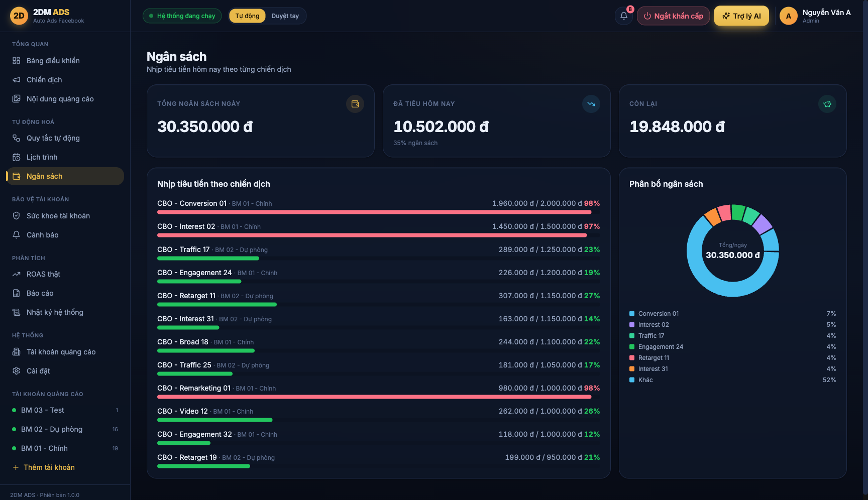Click the Ngắt khẩn cấp button
Viewport: 868px width, 500px height.
pyautogui.click(x=673, y=16)
